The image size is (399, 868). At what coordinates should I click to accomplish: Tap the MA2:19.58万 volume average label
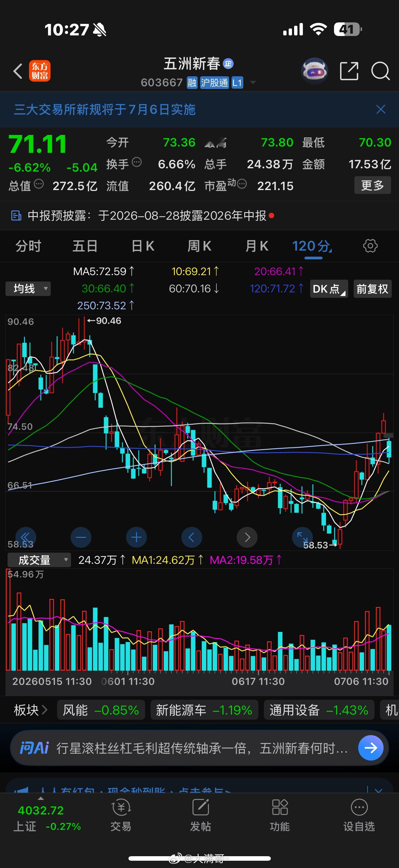(246, 560)
